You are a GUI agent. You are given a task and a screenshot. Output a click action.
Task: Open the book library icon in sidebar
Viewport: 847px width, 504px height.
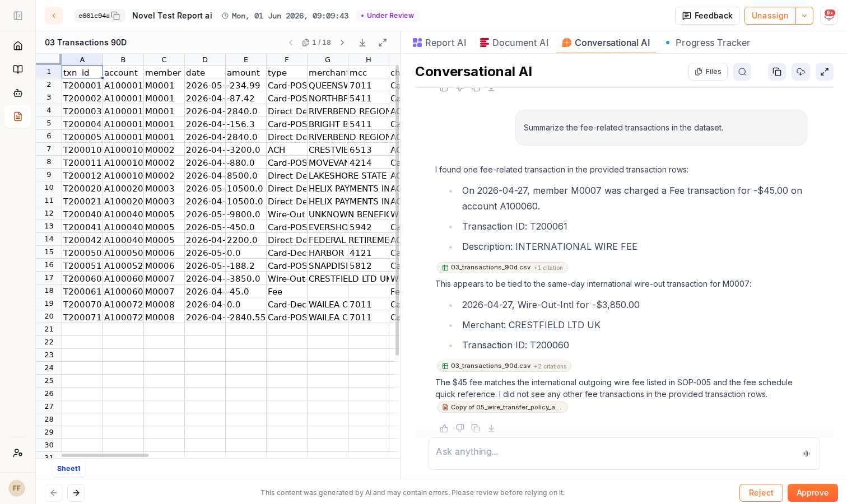(x=18, y=69)
